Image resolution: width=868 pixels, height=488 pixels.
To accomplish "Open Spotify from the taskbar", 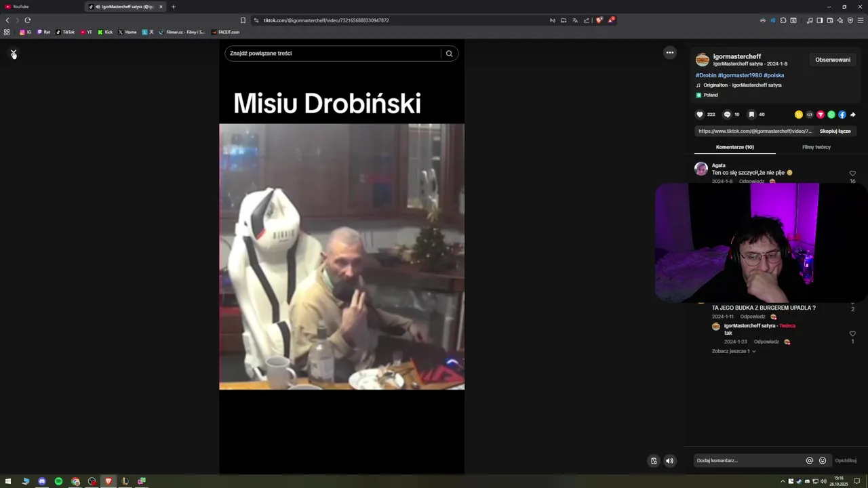I will [x=58, y=481].
